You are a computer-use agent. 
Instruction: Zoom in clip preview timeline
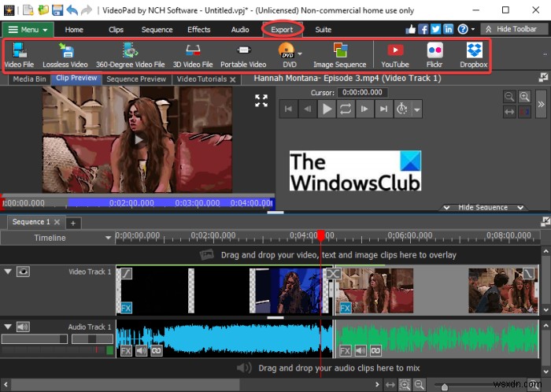[524, 97]
